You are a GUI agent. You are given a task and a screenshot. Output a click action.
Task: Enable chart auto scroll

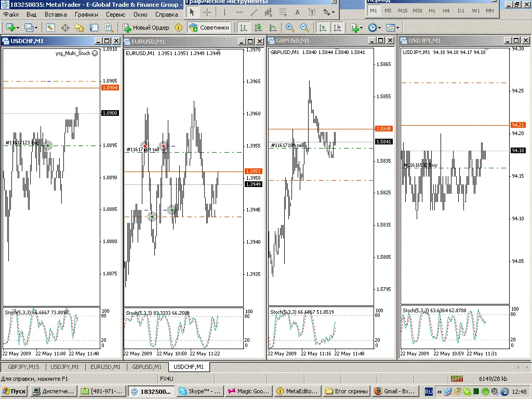point(323,27)
